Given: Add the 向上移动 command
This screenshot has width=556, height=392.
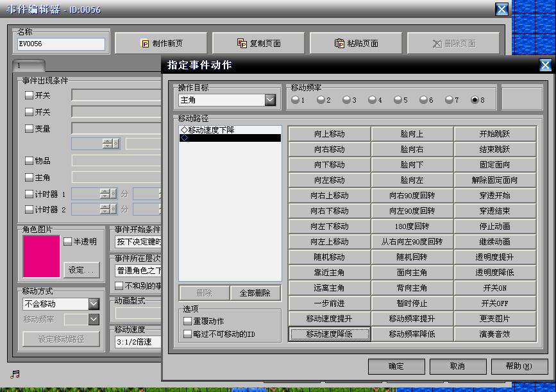Looking at the screenshot, I should point(330,133).
